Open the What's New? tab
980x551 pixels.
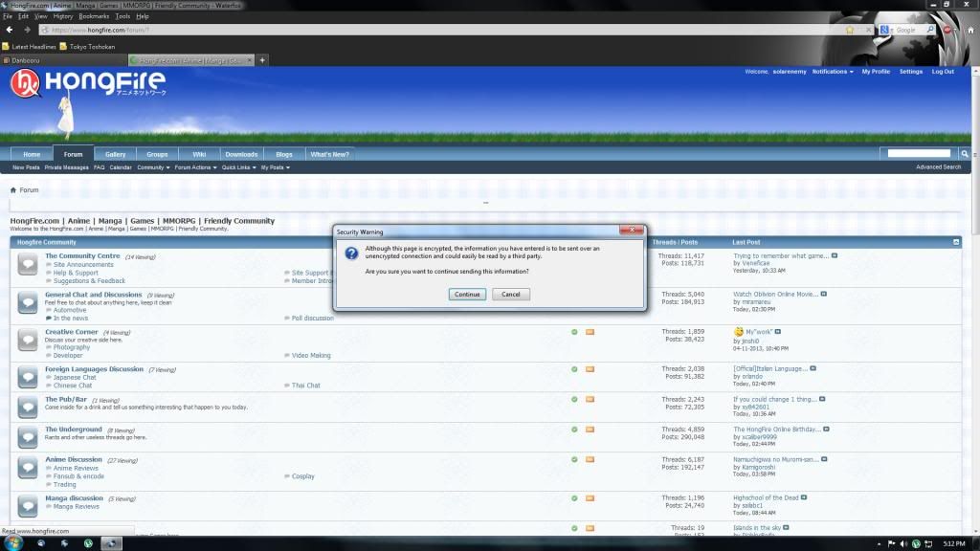coord(329,154)
